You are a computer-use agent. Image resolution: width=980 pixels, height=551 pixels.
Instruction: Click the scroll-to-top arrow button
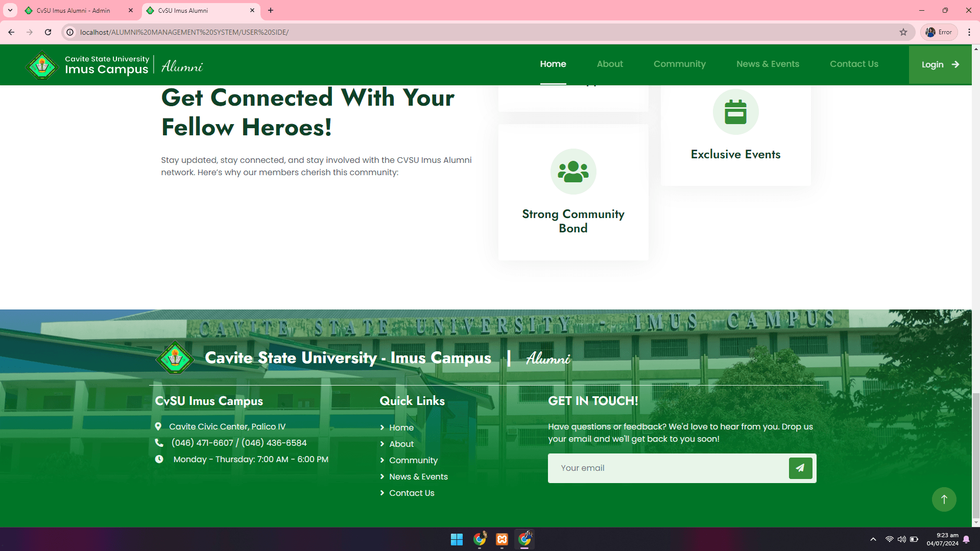pos(944,499)
